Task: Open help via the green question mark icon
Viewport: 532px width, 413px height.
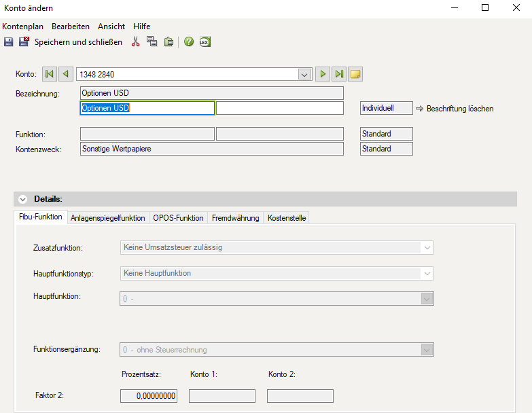Action: pyautogui.click(x=189, y=41)
